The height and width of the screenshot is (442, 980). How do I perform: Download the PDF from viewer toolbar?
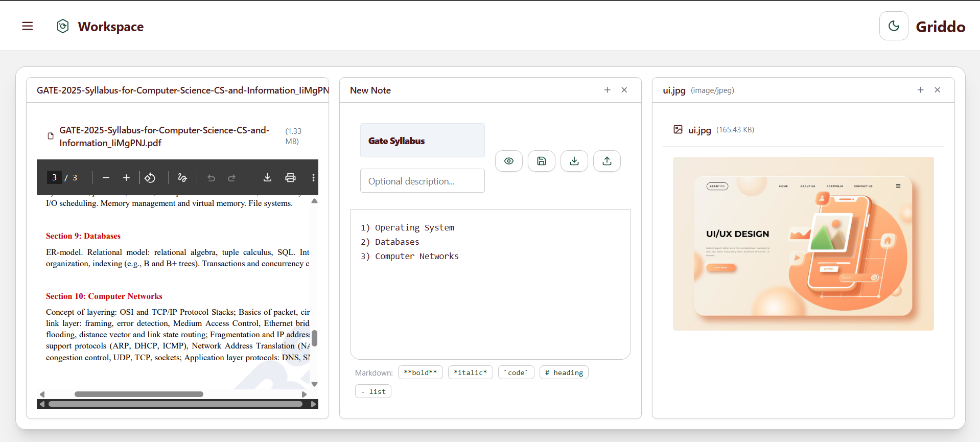[267, 177]
